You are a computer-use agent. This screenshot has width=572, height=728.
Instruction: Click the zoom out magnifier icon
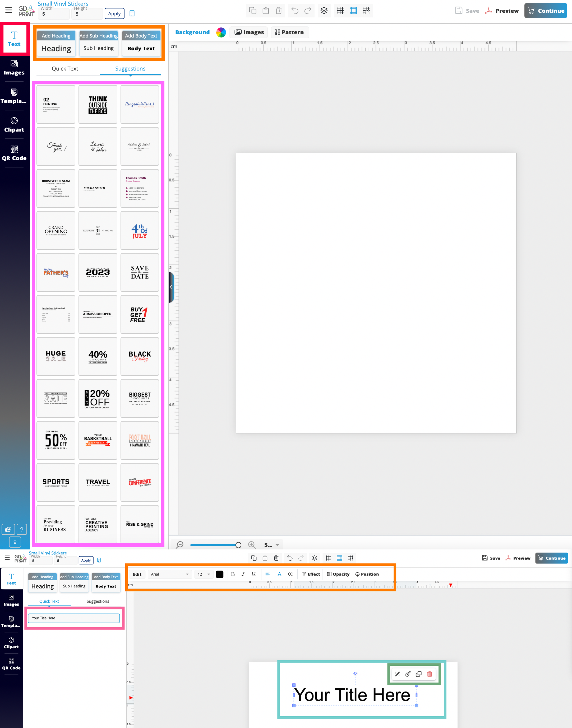tap(180, 545)
